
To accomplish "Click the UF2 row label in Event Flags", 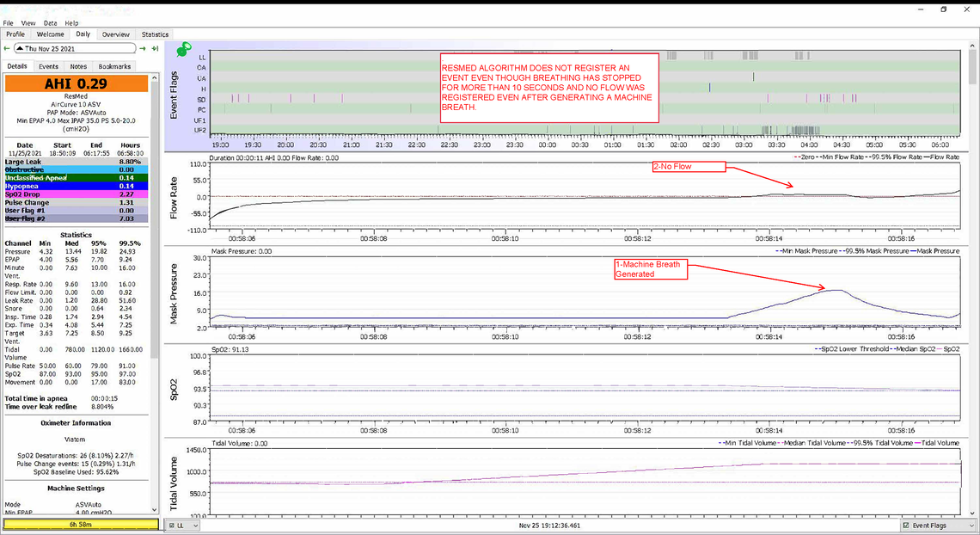I will pos(200,131).
